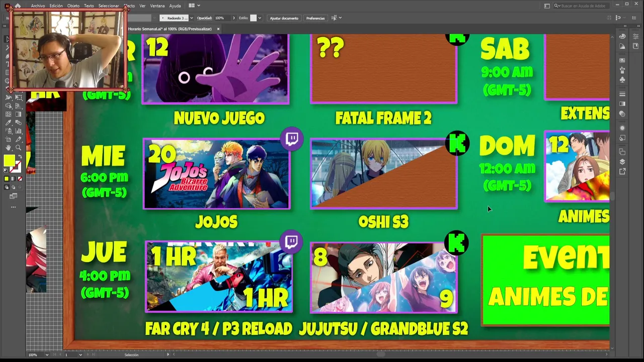Click the Ajustar documento button
The width and height of the screenshot is (644, 362).
tap(284, 18)
